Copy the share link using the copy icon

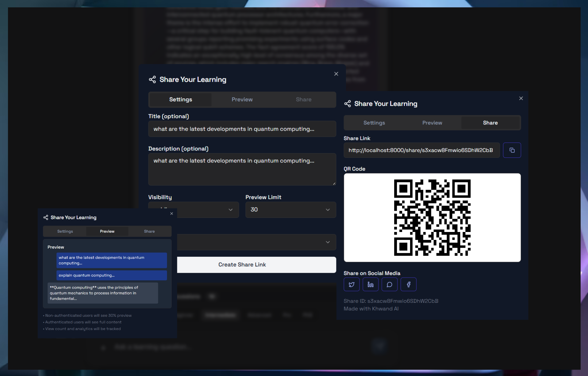(512, 150)
